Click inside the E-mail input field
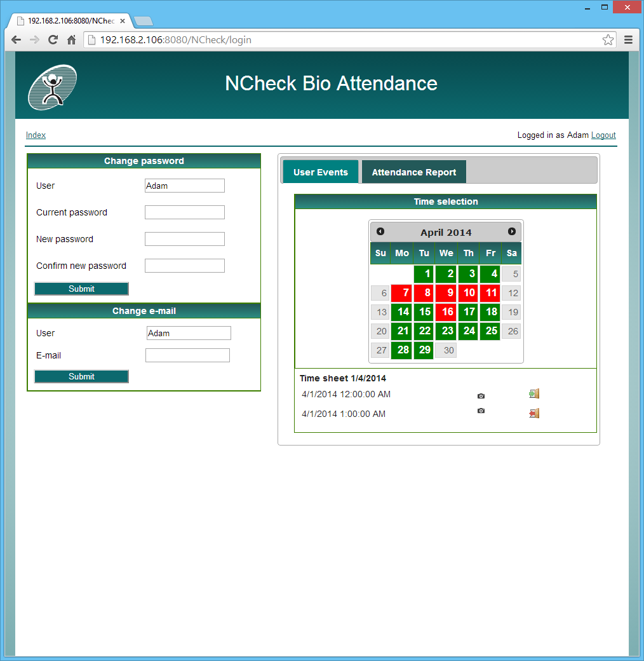This screenshot has width=644, height=661. click(x=187, y=355)
